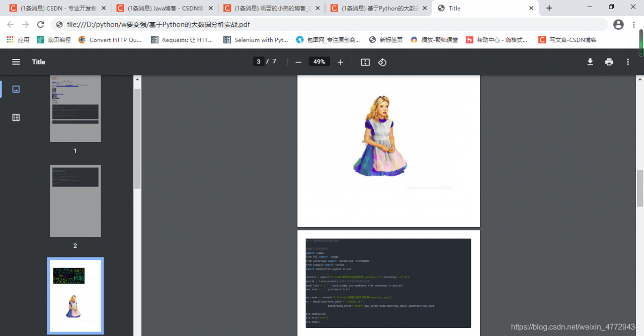Open the 写文章-CSDN博客 bookmark

(x=568, y=40)
